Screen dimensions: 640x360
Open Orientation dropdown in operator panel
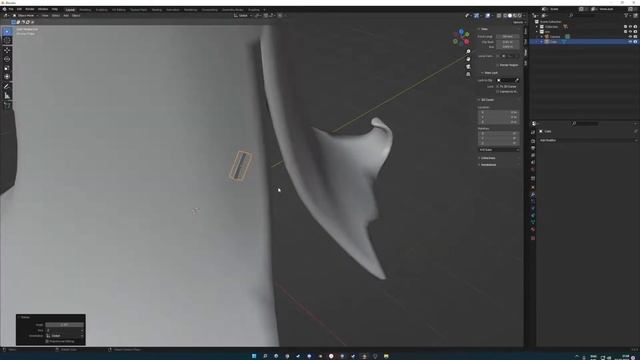pyautogui.click(x=64, y=336)
